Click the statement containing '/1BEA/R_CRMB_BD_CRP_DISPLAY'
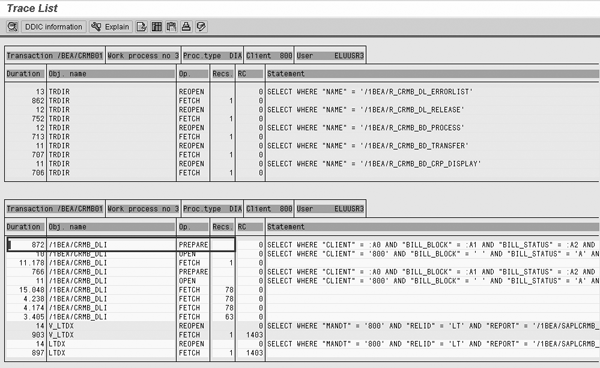600x368 pixels. 374,164
